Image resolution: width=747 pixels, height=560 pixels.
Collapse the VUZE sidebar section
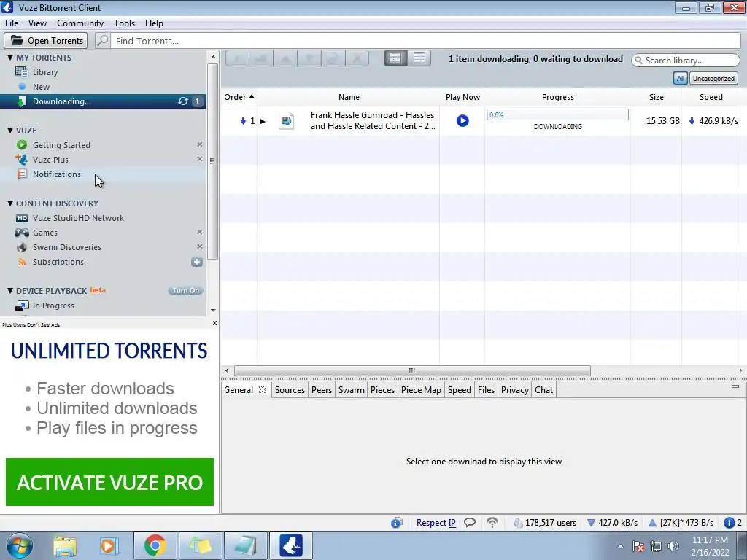[x=10, y=130]
